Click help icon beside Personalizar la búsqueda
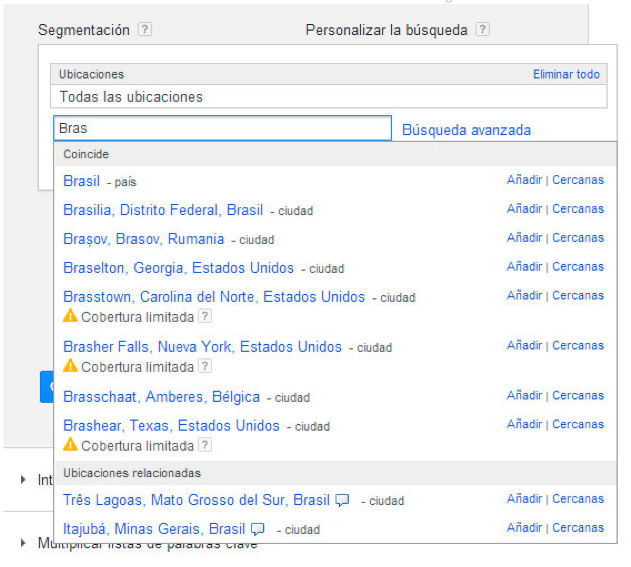Screen dimensions: 631x567 coord(483,30)
